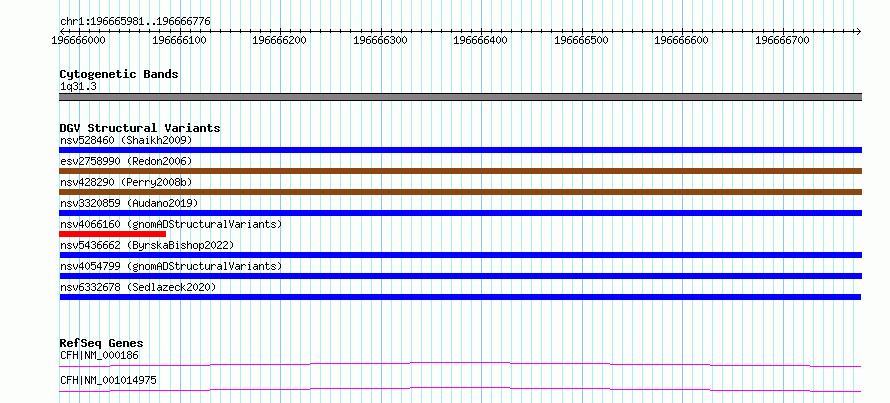Click ruler tick 196666600
Screen dimensions: 890x403
[682, 41]
